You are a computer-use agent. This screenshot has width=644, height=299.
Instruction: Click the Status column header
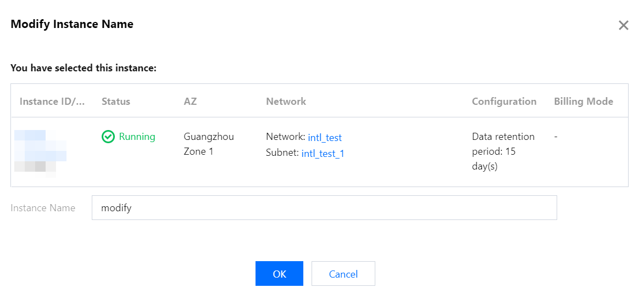(116, 101)
